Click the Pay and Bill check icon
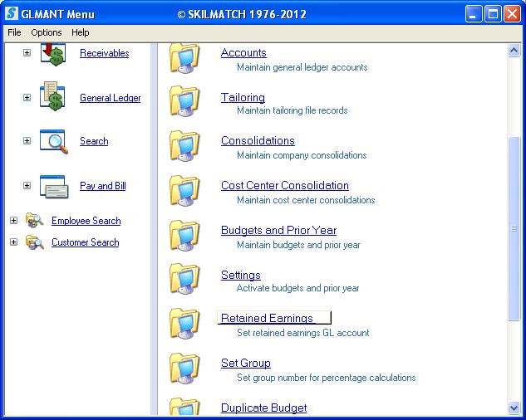The height and width of the screenshot is (420, 526). pyautogui.click(x=54, y=187)
